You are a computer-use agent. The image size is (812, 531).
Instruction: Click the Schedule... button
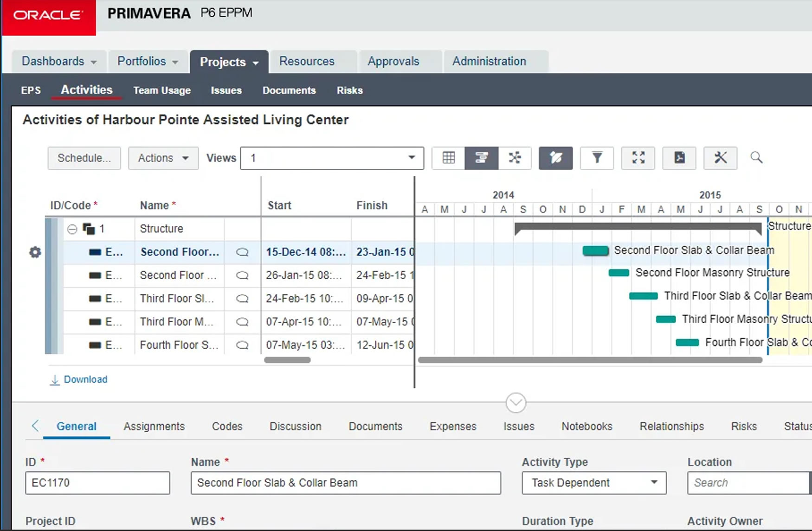coord(84,158)
